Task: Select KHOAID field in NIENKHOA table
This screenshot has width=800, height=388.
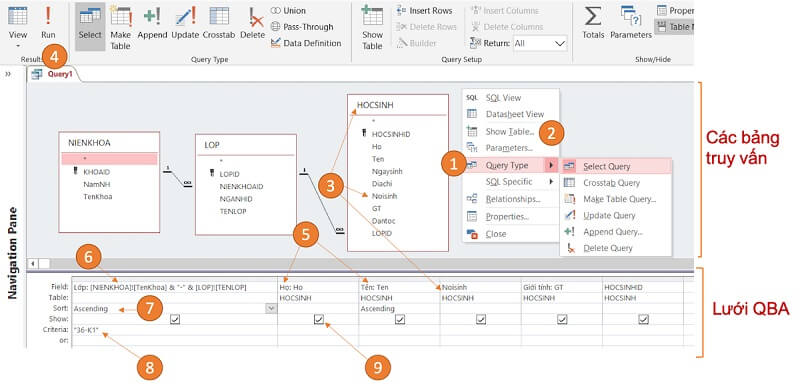Action: click(x=96, y=173)
